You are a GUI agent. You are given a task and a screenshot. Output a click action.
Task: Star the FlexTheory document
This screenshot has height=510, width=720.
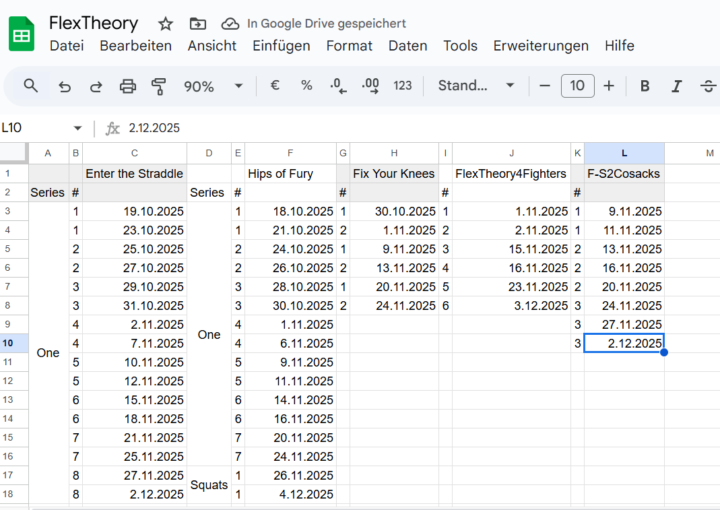click(166, 23)
